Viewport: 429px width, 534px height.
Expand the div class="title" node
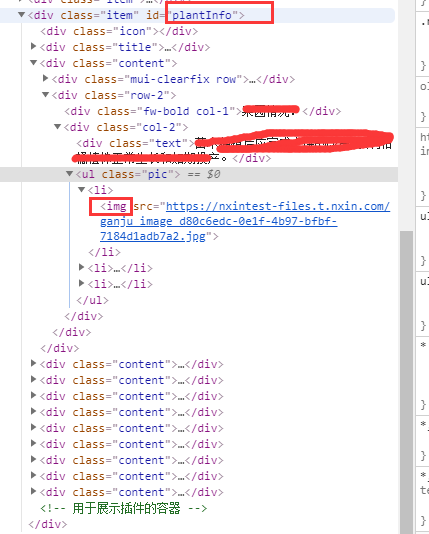(33, 46)
